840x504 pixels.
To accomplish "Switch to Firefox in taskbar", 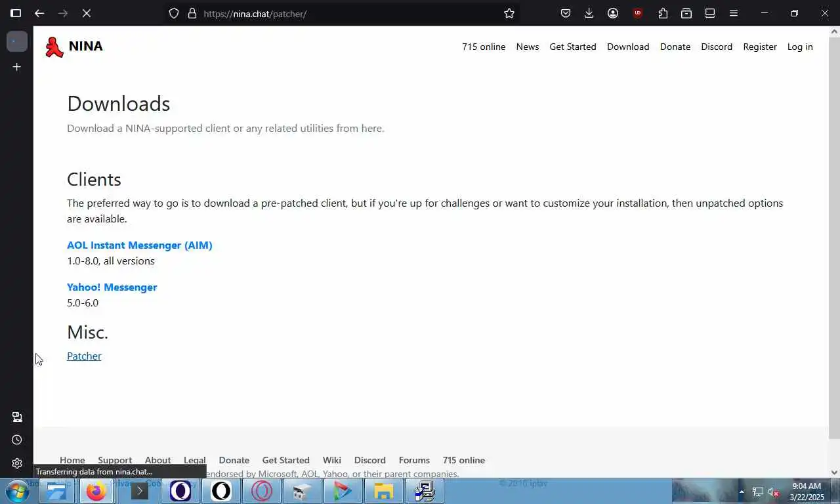I will click(96, 491).
